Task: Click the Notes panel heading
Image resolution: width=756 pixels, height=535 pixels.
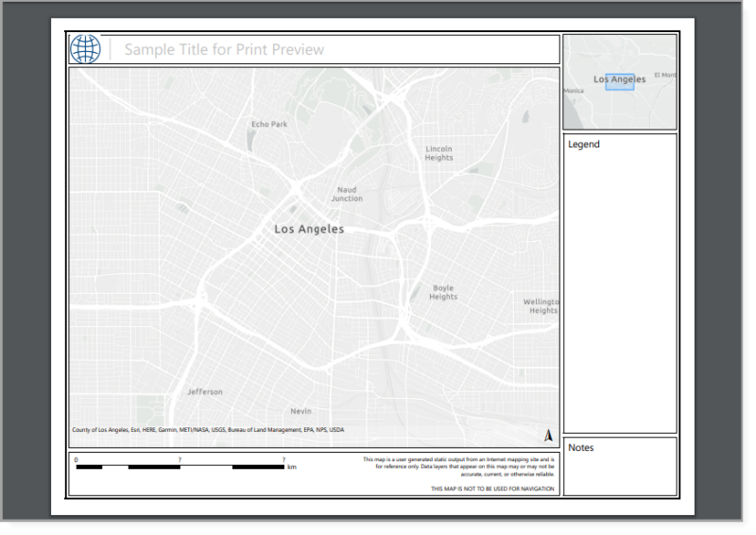Action: (581, 447)
